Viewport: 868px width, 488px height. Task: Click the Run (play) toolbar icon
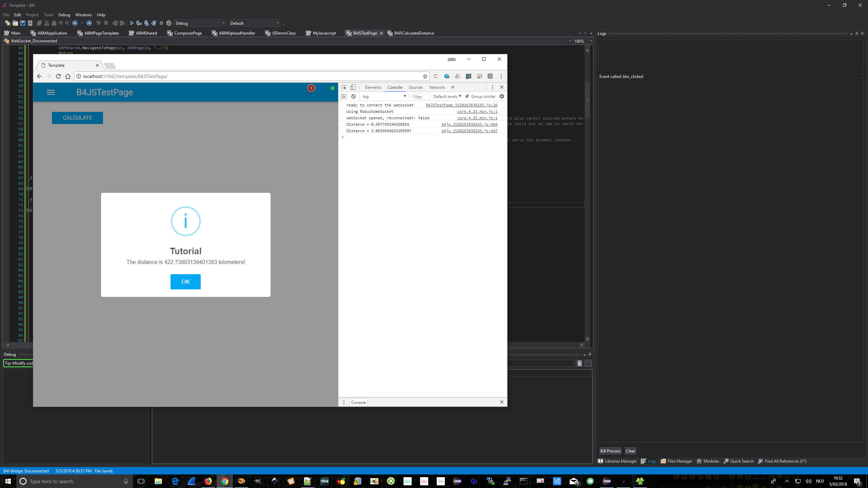(132, 23)
